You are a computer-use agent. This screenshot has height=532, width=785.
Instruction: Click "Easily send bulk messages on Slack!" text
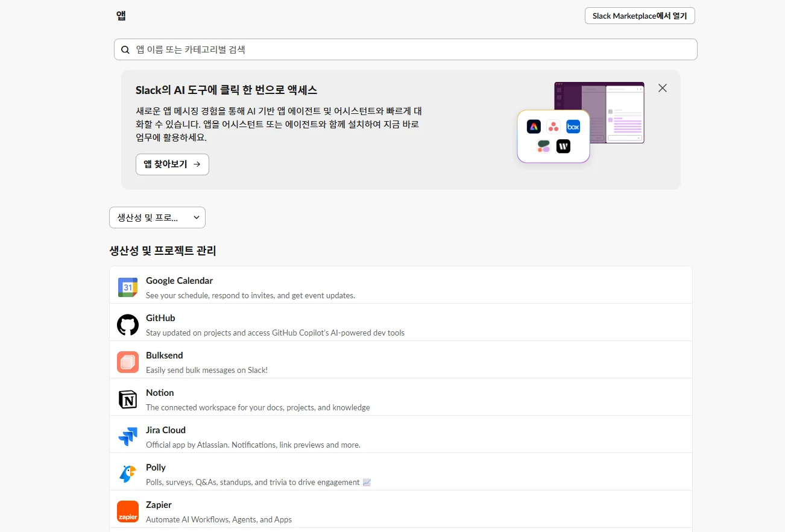[207, 370]
